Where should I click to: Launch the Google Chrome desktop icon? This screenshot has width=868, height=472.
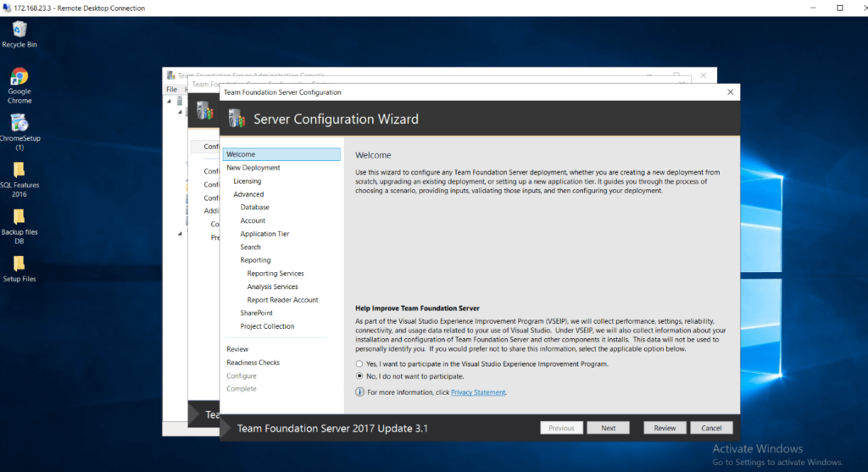(19, 86)
